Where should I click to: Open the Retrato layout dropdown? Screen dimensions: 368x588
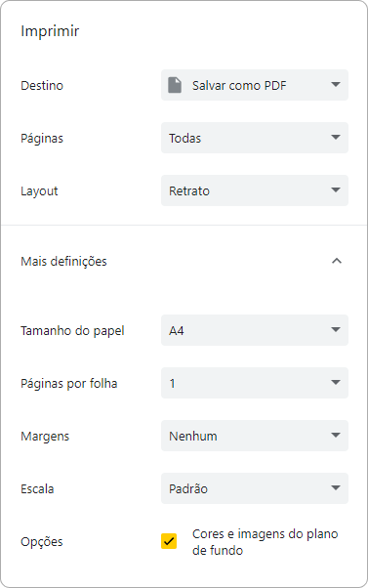coord(255,190)
